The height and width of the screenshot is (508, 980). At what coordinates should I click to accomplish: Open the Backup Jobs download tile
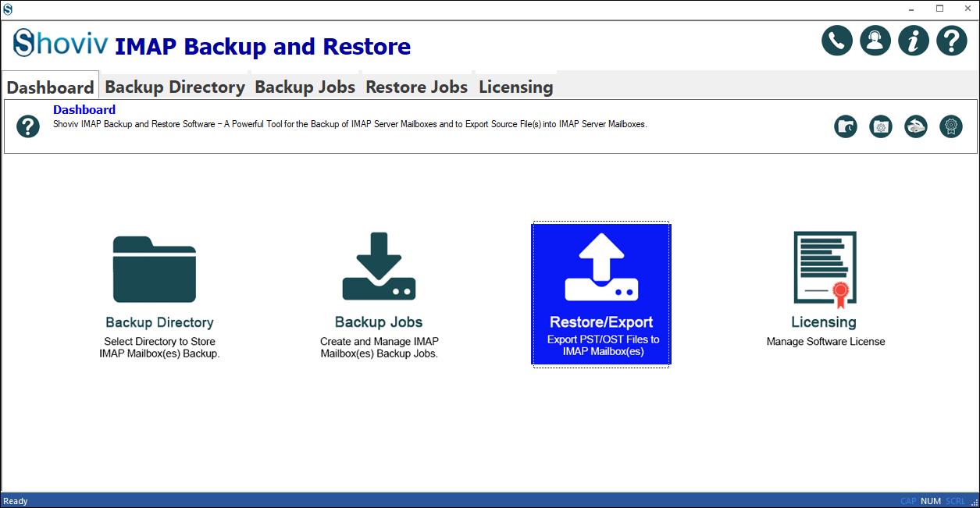[x=379, y=295]
